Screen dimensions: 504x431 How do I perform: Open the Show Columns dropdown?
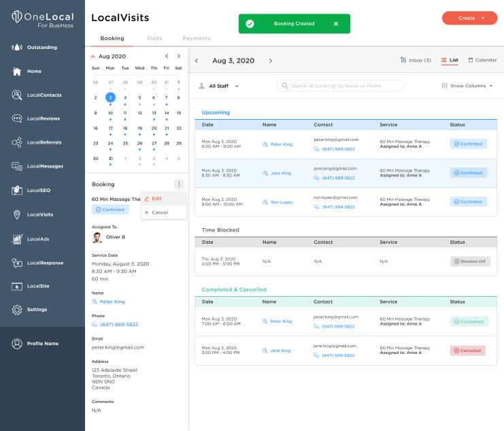click(467, 86)
